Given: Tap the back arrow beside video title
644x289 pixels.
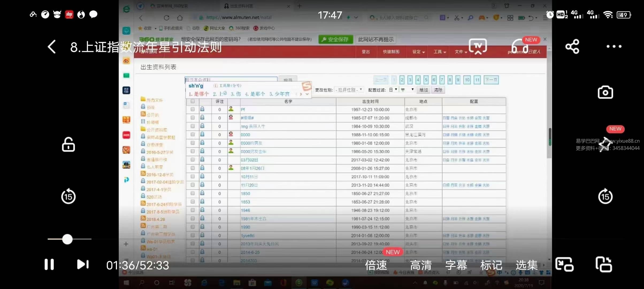Looking at the screenshot, I should [52, 47].
